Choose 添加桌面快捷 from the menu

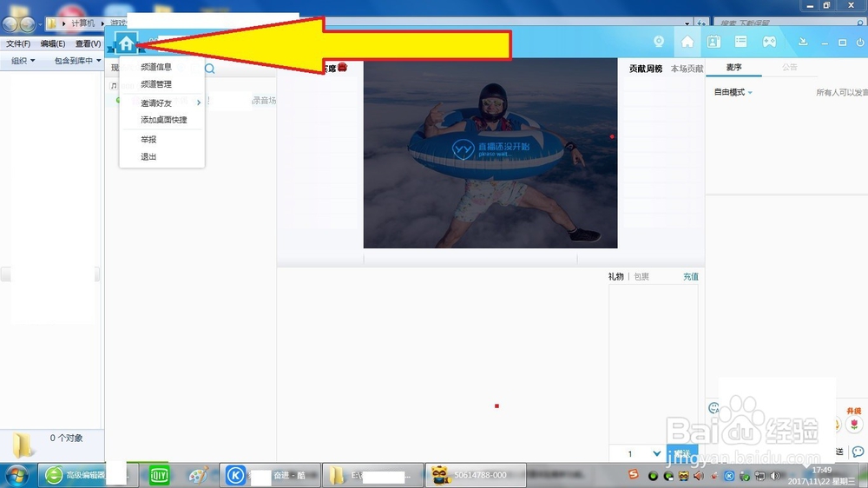click(164, 120)
